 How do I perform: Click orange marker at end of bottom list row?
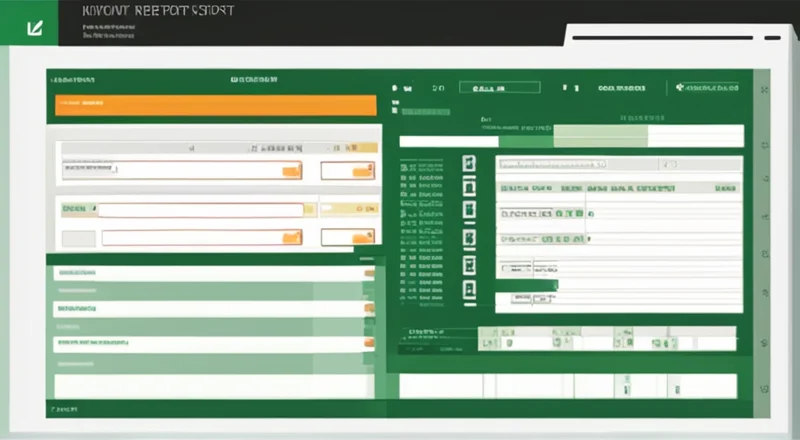369,343
